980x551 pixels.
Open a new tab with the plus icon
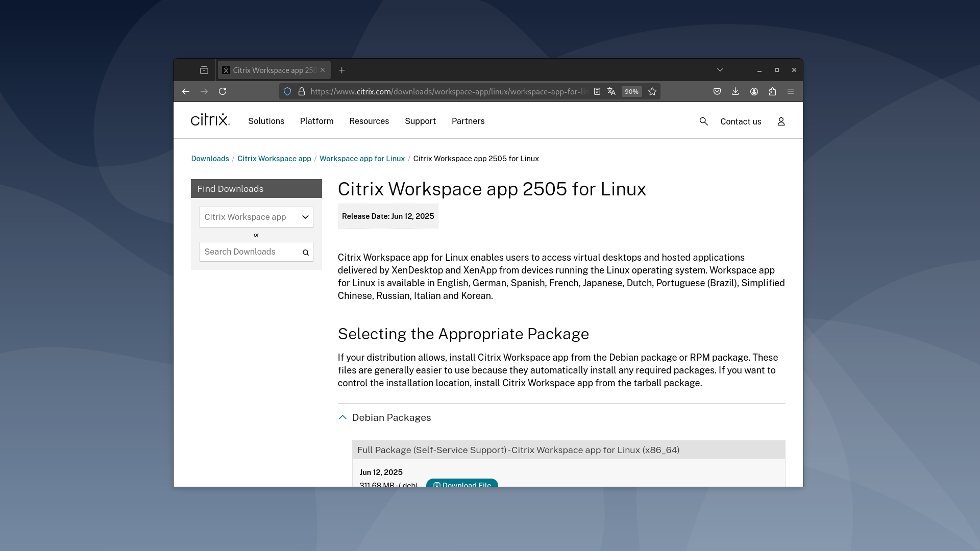pyautogui.click(x=342, y=70)
